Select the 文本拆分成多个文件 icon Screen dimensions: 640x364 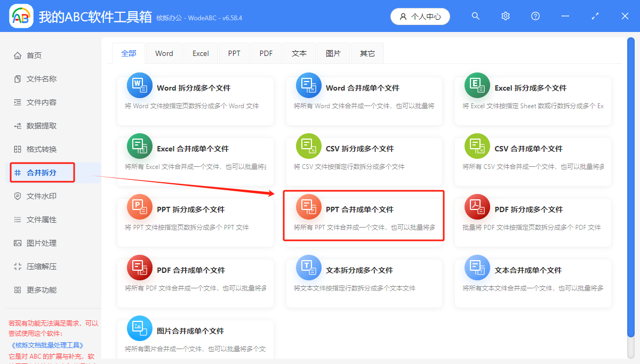tap(308, 267)
